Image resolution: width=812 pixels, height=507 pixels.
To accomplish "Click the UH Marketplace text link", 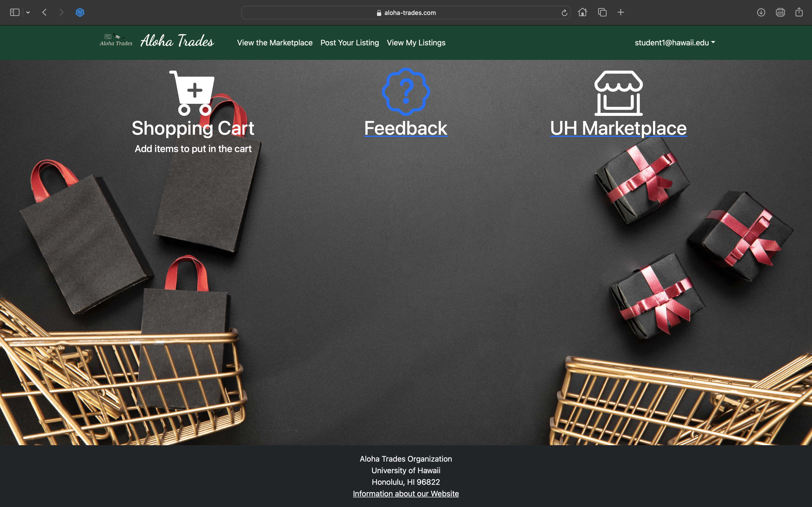I will [x=618, y=128].
